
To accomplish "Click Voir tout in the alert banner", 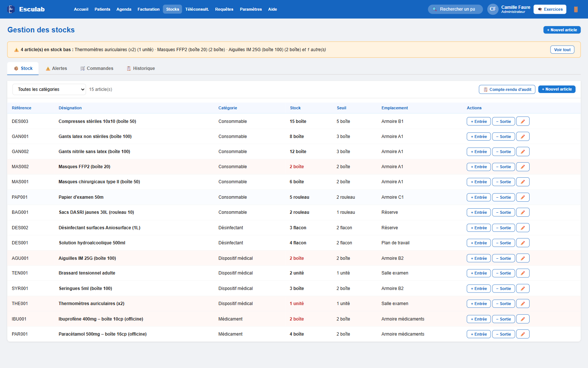I will (x=562, y=50).
